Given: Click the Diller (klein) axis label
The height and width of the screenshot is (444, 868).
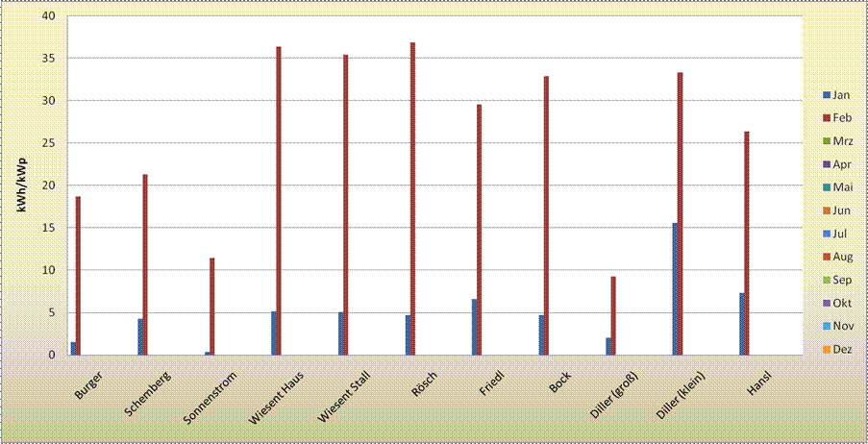Looking at the screenshot, I should [x=681, y=395].
